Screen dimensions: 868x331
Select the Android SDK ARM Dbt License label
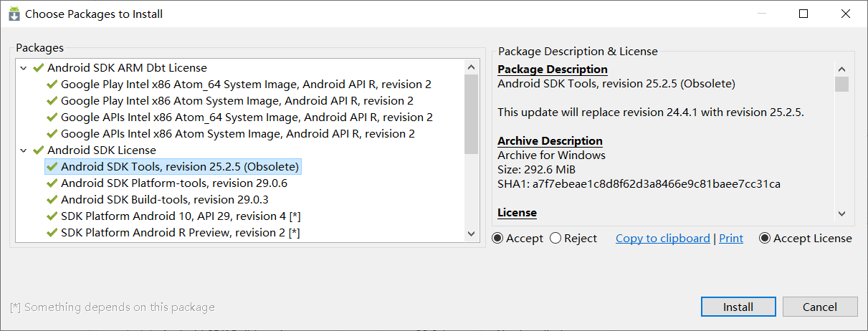tap(127, 68)
